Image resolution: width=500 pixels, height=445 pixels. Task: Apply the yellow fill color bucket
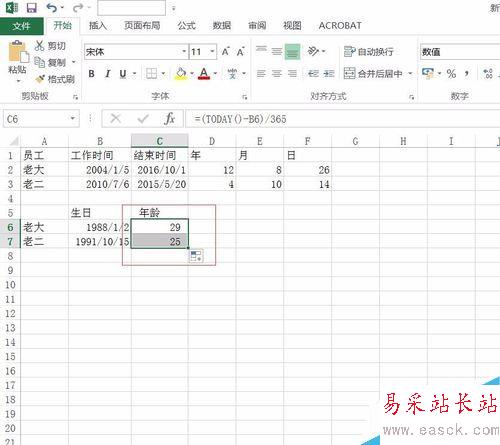[x=181, y=73]
